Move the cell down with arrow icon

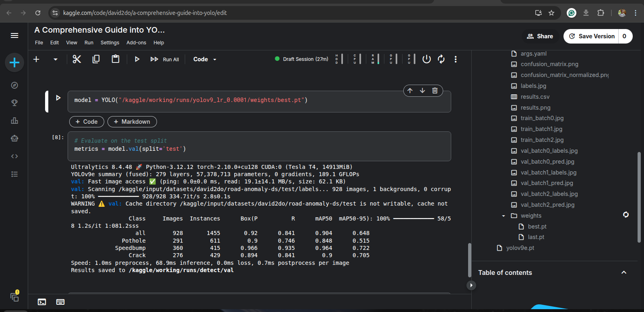(x=422, y=91)
